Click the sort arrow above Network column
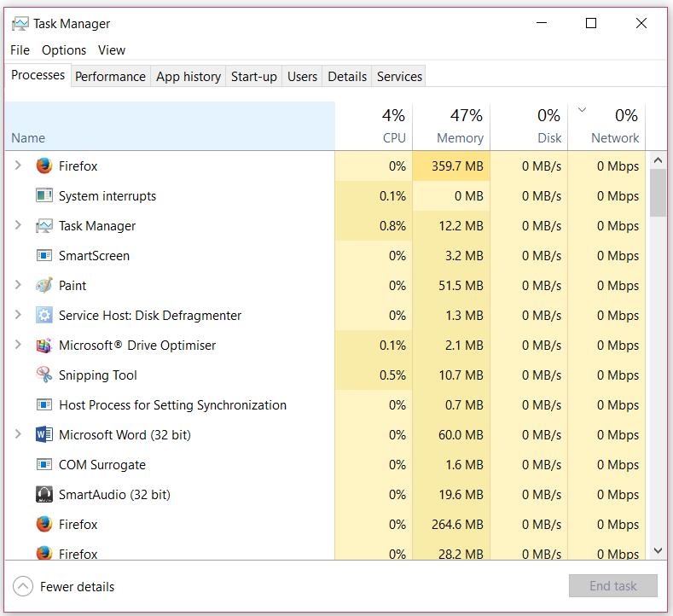 point(582,110)
